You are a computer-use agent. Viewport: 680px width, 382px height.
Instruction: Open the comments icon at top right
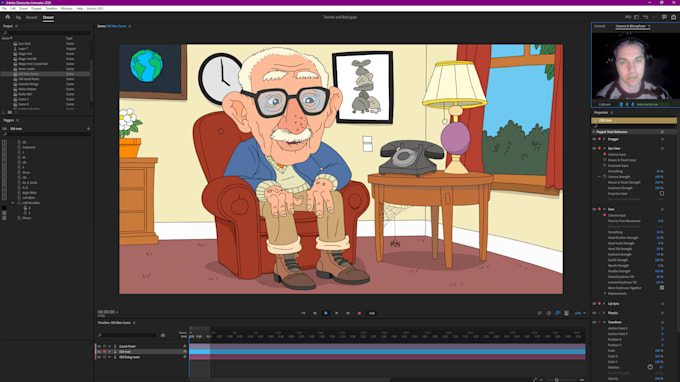pos(664,17)
